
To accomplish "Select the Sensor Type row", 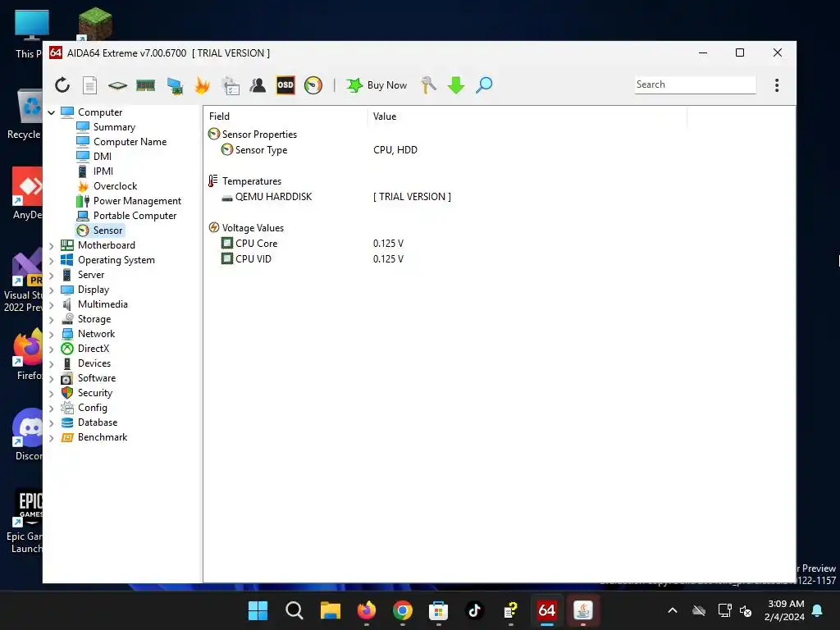I will click(x=445, y=150).
